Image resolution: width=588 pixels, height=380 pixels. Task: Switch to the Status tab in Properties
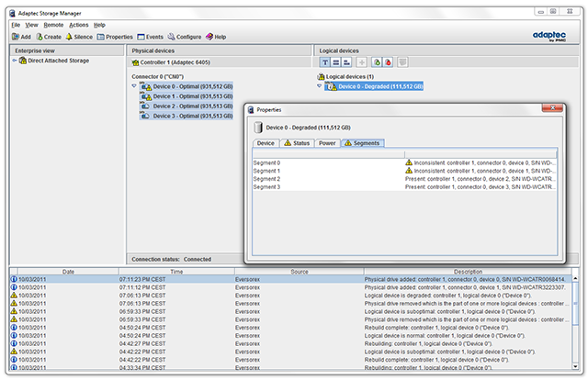coord(297,143)
